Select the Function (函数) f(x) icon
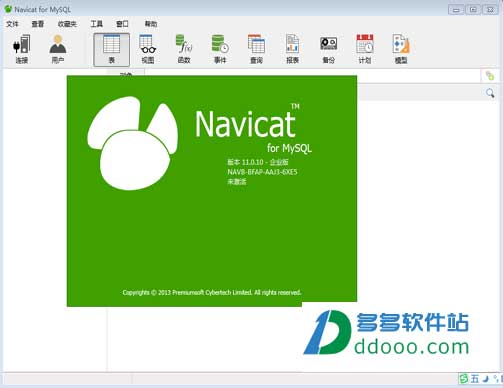The width and height of the screenshot is (503, 388). point(184,49)
